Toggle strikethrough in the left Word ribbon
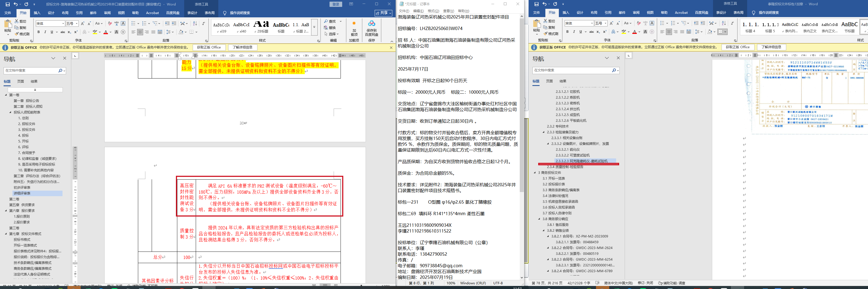 point(63,32)
